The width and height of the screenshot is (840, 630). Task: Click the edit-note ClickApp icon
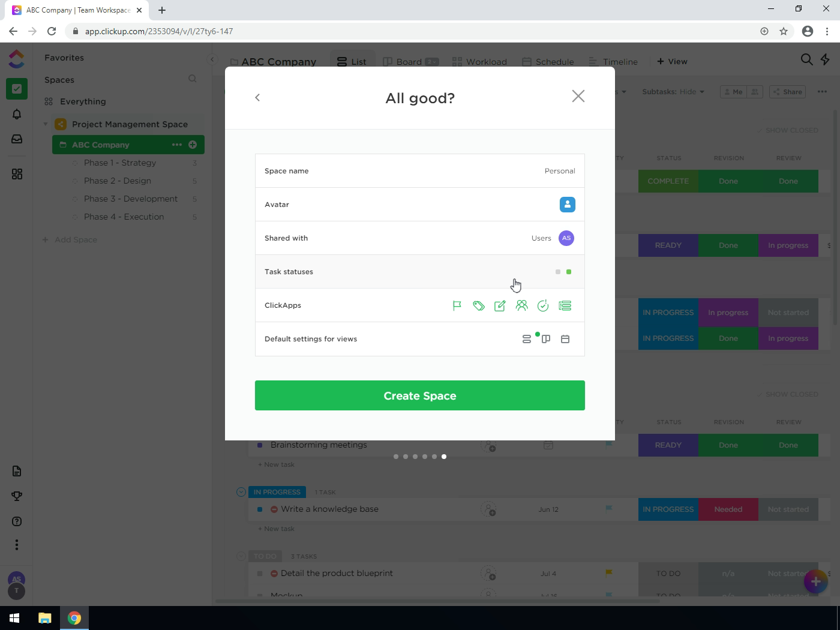pyautogui.click(x=500, y=305)
